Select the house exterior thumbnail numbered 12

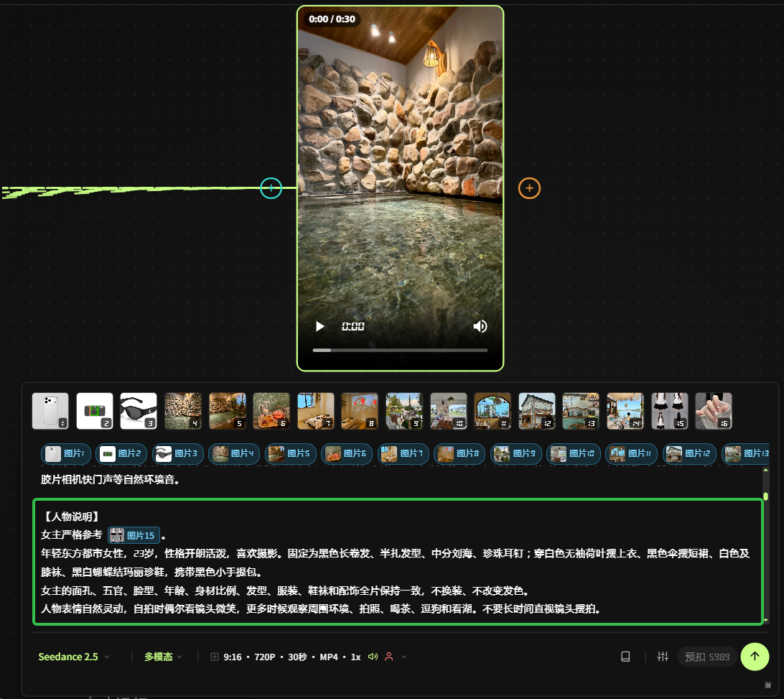click(x=537, y=411)
